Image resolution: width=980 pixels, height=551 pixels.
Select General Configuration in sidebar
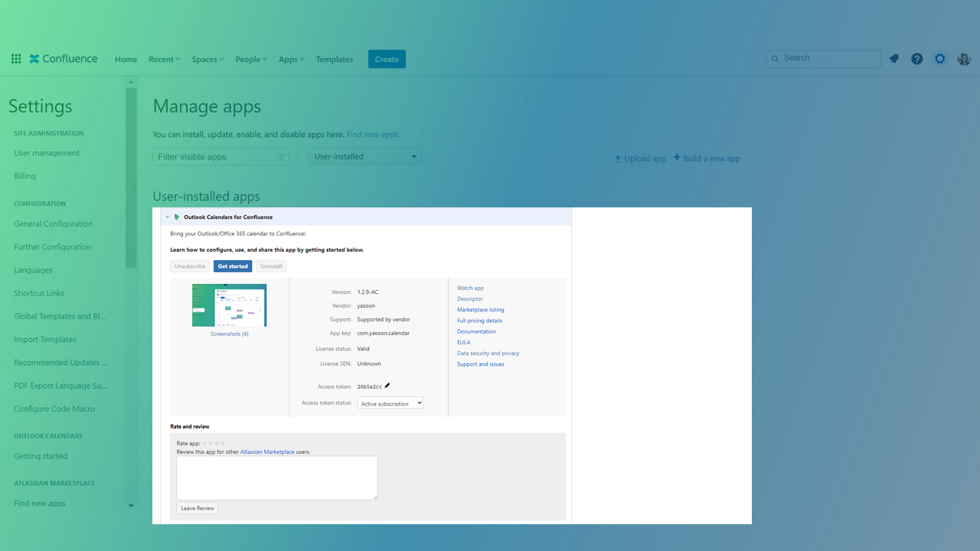click(53, 224)
